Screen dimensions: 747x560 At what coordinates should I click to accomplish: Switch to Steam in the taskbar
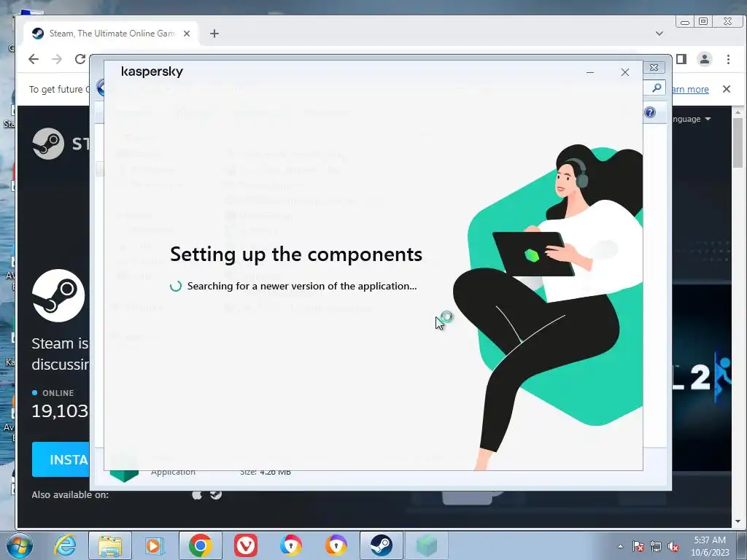[x=381, y=545]
